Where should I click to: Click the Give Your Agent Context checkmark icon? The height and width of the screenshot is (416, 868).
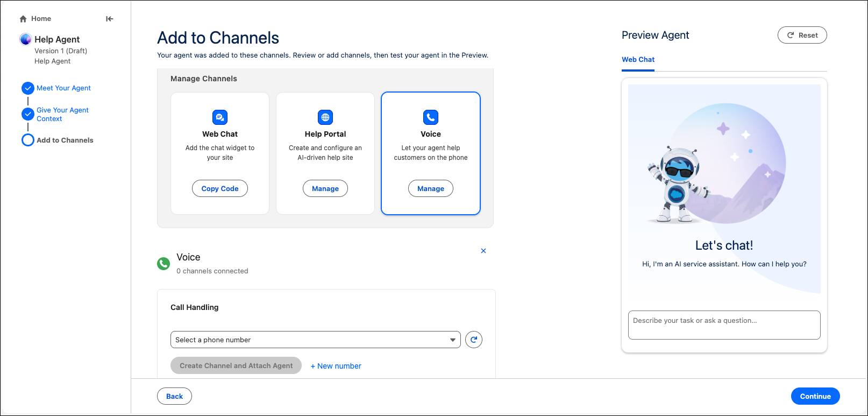click(x=28, y=114)
